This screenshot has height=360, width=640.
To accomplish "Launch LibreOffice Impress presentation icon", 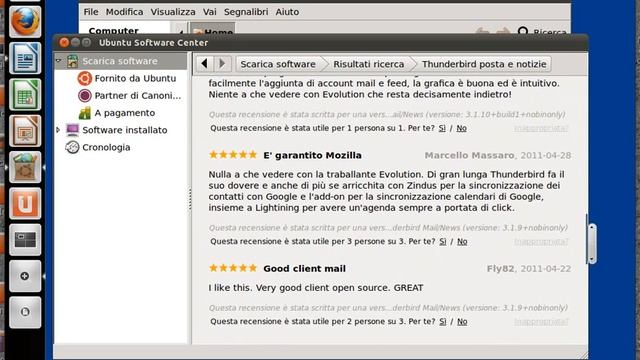I will click(x=25, y=131).
